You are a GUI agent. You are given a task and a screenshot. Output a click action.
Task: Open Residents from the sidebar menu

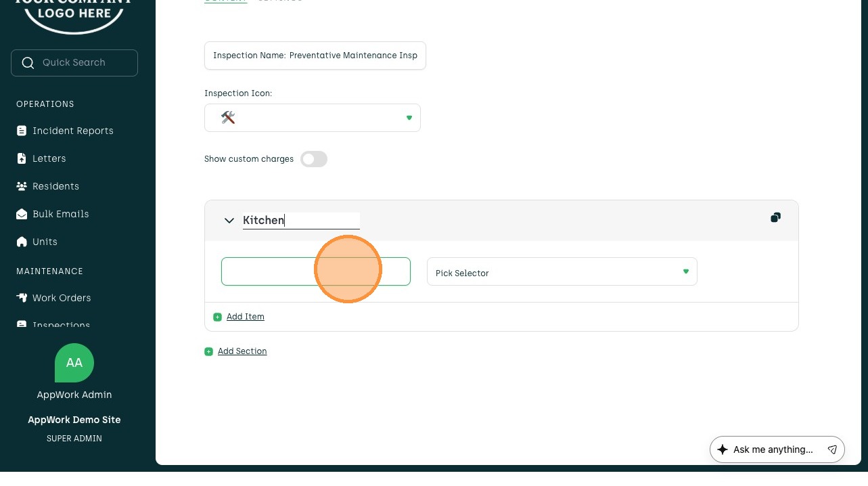click(55, 186)
